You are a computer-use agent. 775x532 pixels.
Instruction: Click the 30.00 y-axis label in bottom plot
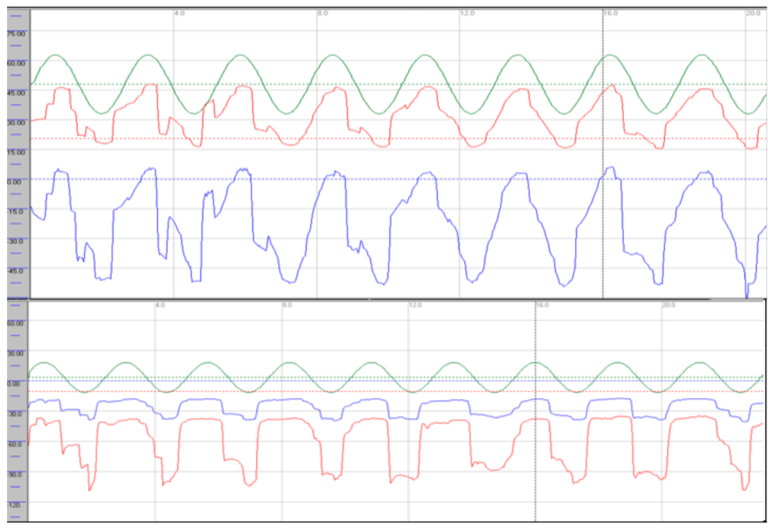(x=15, y=354)
